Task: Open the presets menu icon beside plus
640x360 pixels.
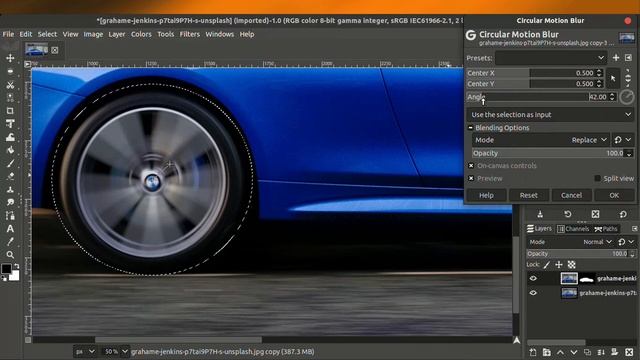Action: point(629,58)
